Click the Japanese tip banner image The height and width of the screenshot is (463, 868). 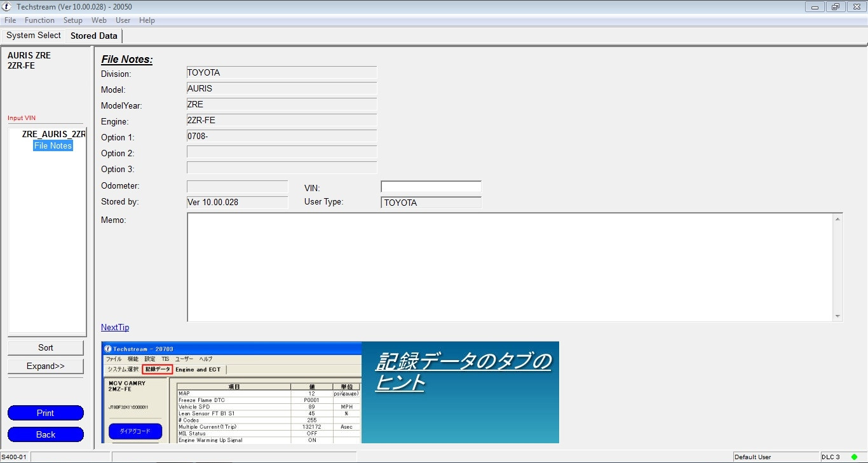tap(330, 392)
